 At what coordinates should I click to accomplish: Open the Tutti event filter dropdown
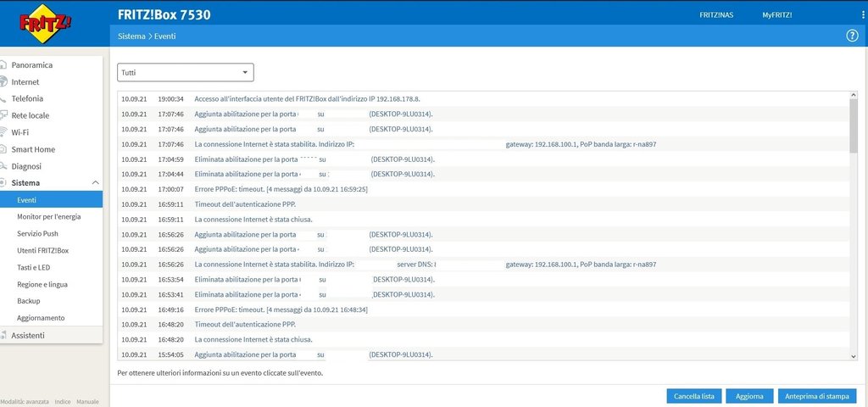[x=185, y=73]
